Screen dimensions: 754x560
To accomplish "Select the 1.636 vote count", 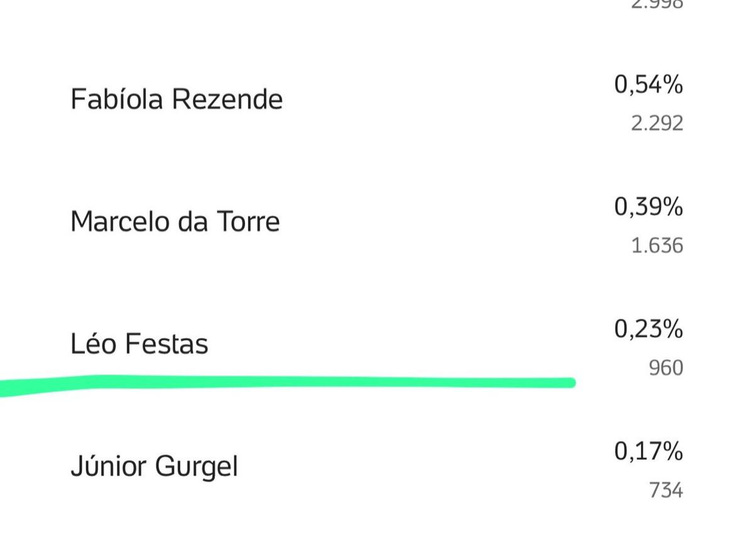I will [x=657, y=245].
